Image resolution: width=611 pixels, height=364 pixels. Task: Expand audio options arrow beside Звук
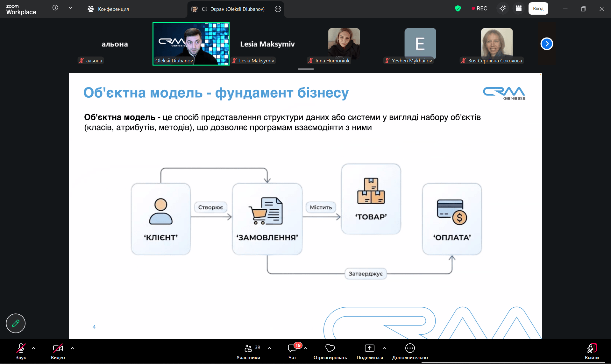tap(33, 348)
